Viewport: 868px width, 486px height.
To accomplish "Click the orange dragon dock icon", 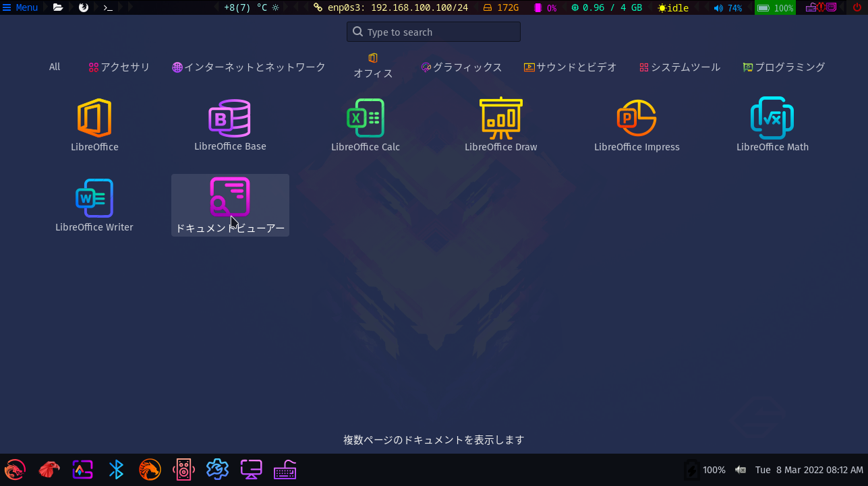I will 150,469.
